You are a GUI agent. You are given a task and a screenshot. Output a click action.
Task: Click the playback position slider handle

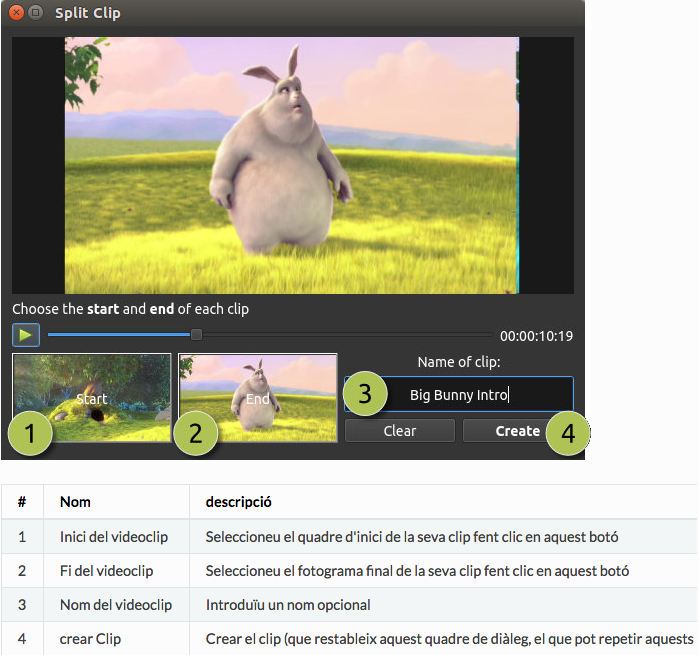click(196, 335)
